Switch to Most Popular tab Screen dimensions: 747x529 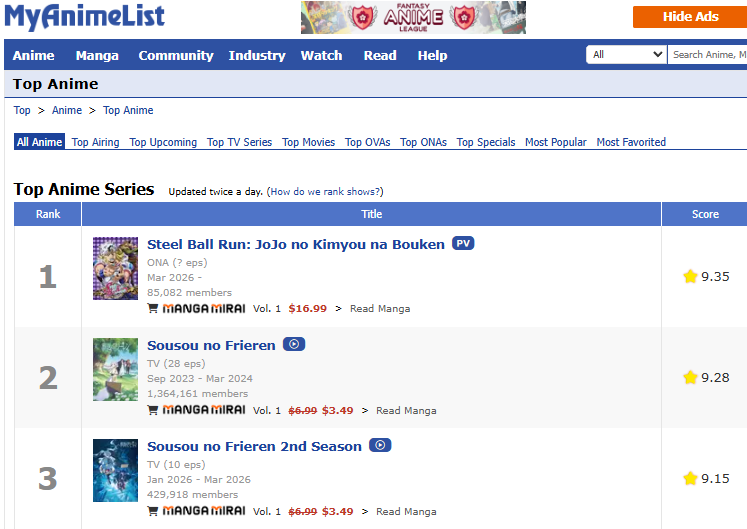point(555,142)
